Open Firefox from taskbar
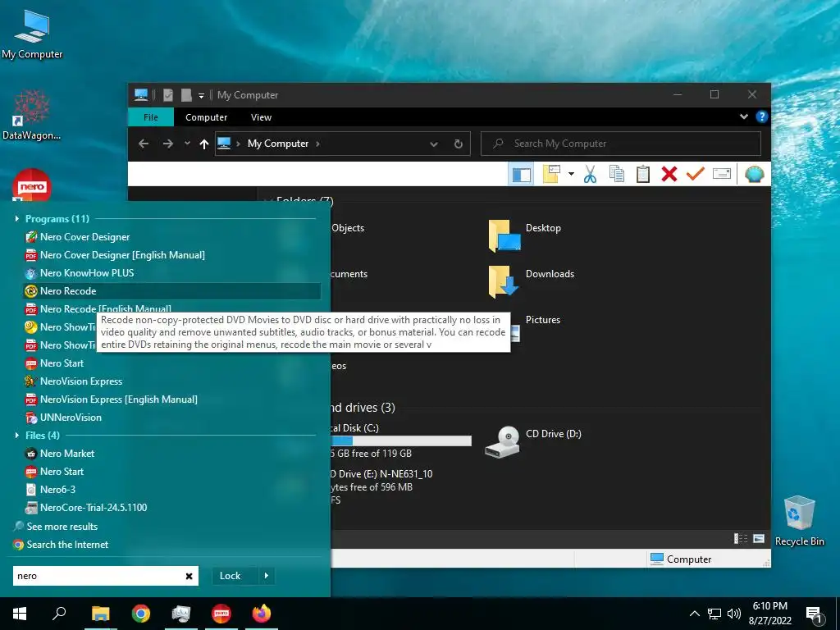 tap(262, 614)
